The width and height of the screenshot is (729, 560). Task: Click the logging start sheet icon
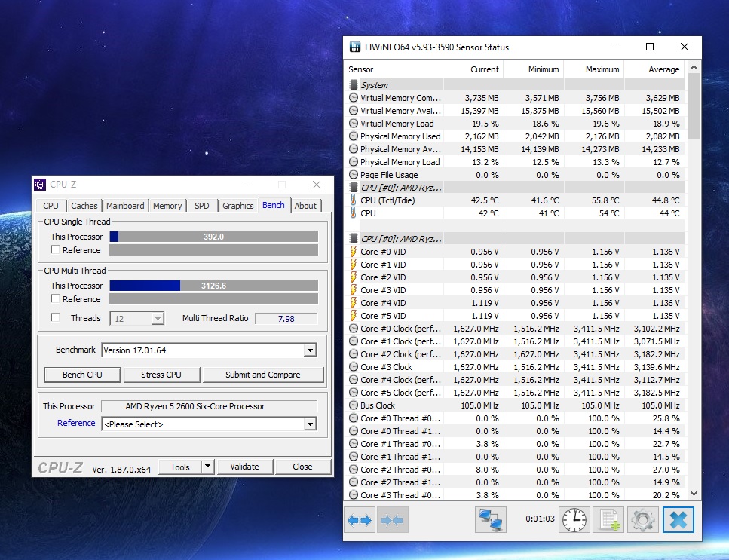[608, 519]
